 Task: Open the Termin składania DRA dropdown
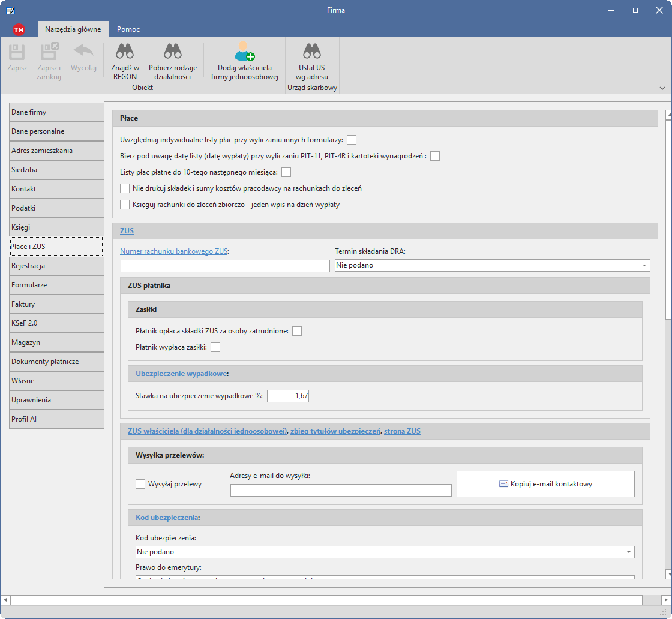point(492,265)
